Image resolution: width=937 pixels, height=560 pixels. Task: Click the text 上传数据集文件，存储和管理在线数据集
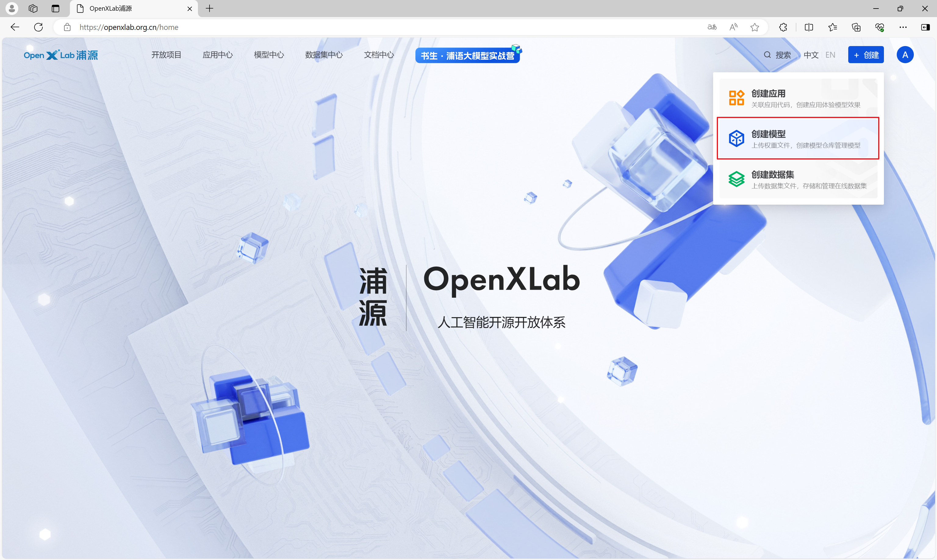coord(809,186)
